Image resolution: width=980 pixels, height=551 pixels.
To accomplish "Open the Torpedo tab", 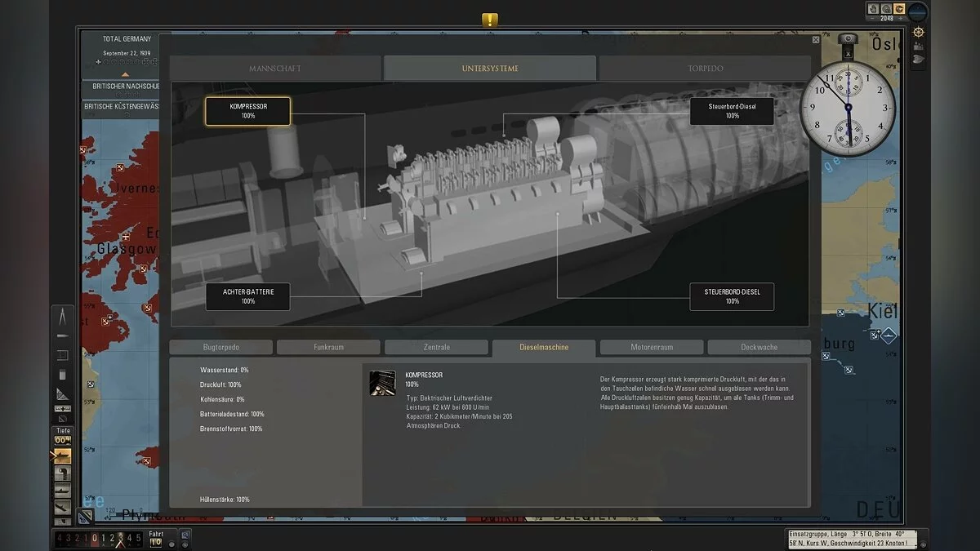I will pyautogui.click(x=704, y=69).
